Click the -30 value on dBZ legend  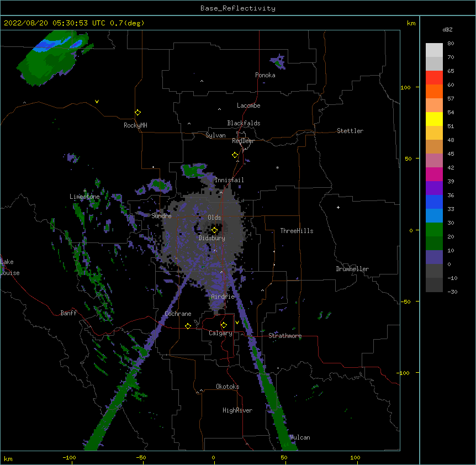(452, 292)
